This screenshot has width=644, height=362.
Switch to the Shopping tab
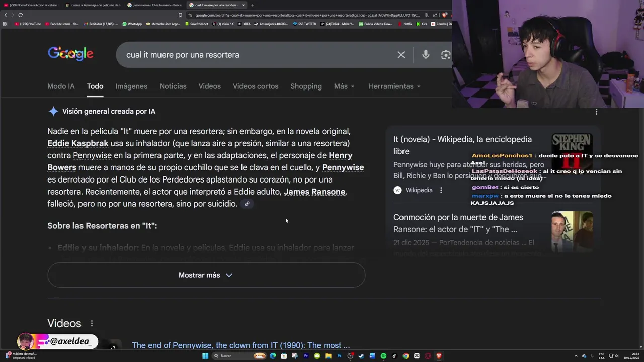[306, 86]
